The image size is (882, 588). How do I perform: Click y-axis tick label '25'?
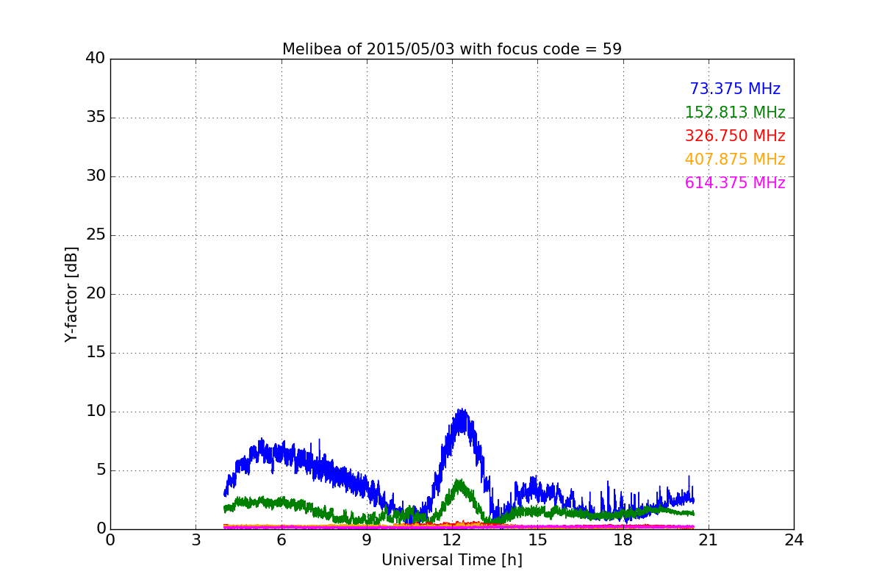pos(96,235)
